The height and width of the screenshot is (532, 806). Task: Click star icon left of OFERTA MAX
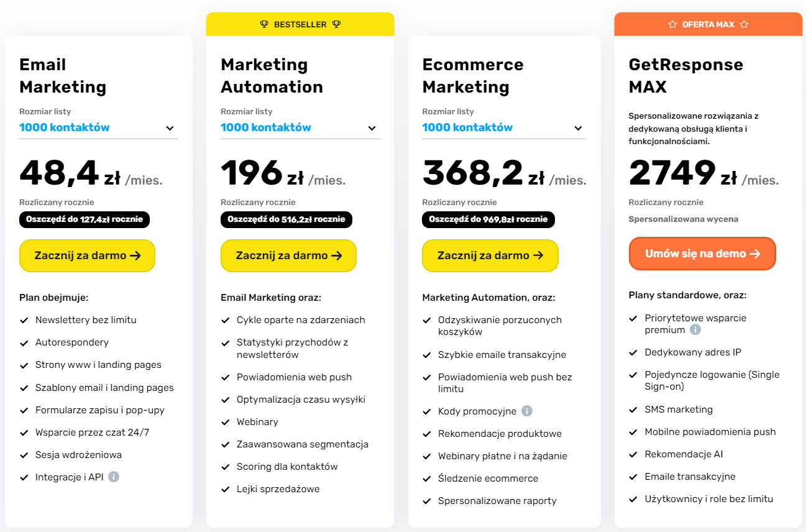tap(672, 25)
